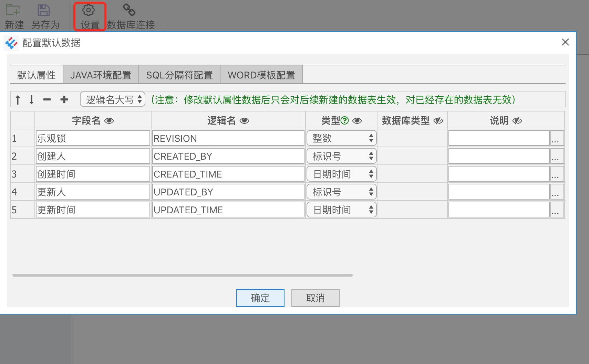The height and width of the screenshot is (364, 589).
Task: Select row number 3 header
Action: (23, 174)
